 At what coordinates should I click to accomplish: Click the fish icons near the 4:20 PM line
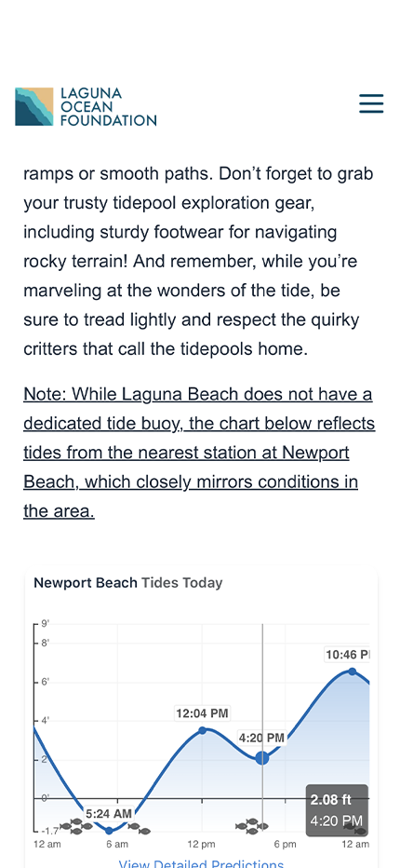[x=252, y=826]
